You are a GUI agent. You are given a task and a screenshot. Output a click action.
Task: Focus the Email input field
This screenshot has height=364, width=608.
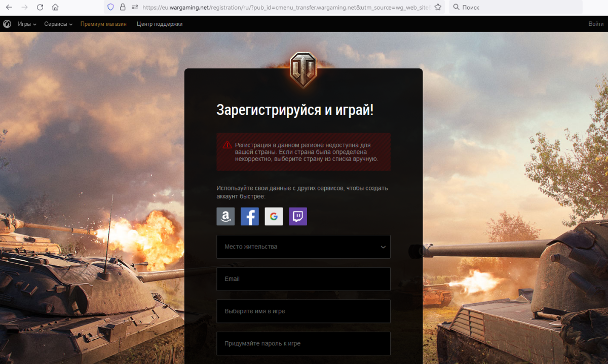(303, 279)
